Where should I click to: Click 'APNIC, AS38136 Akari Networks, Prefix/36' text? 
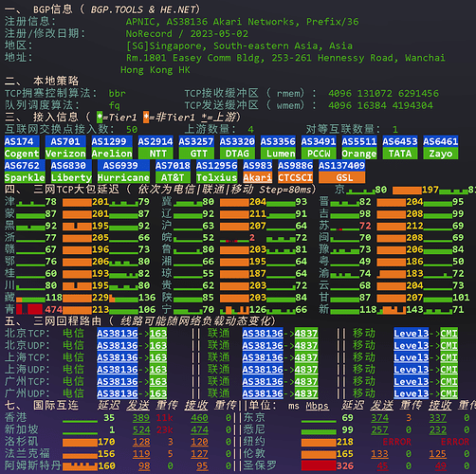tap(242, 22)
